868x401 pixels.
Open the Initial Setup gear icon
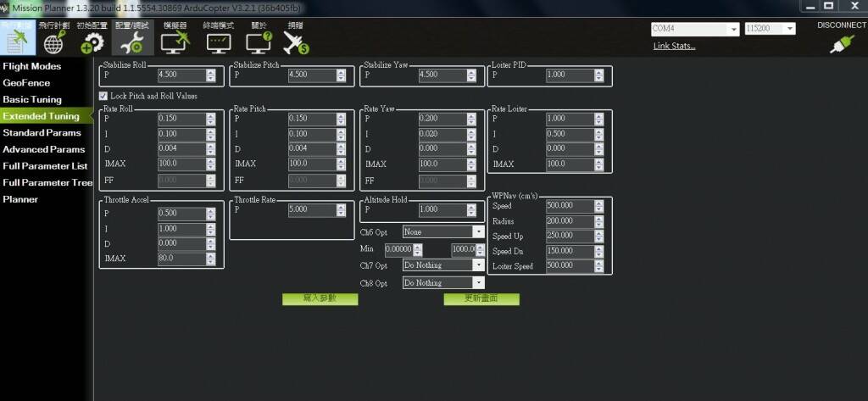click(92, 39)
